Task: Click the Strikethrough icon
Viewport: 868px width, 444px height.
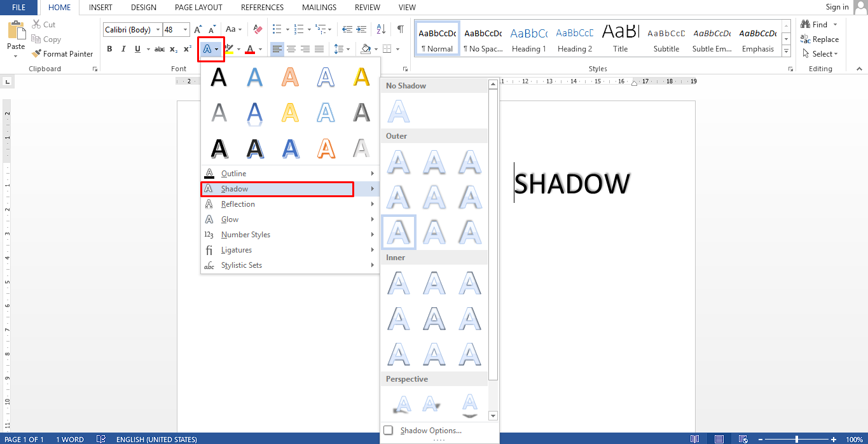Action: [x=160, y=49]
